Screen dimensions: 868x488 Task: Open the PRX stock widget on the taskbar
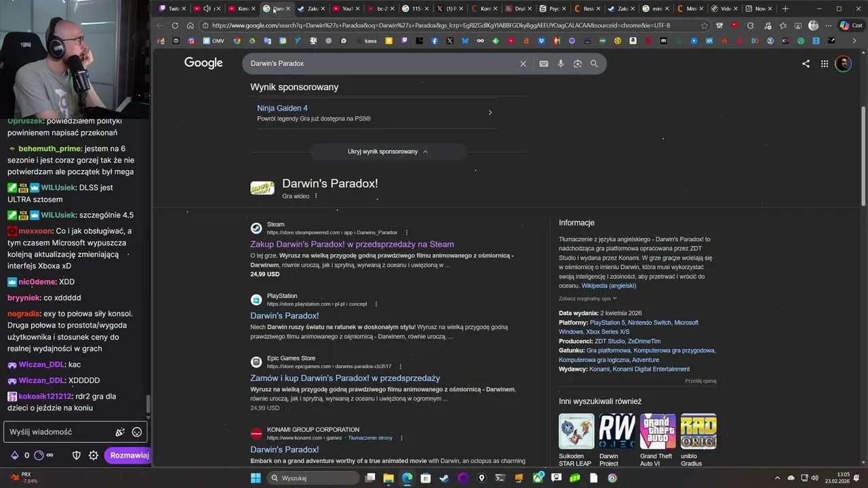(24, 478)
